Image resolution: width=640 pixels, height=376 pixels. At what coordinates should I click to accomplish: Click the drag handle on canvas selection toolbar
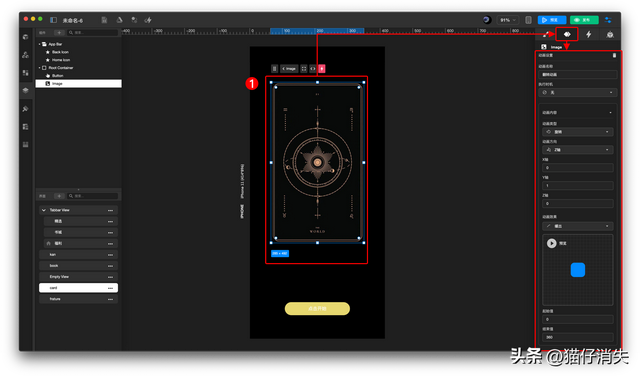[274, 69]
